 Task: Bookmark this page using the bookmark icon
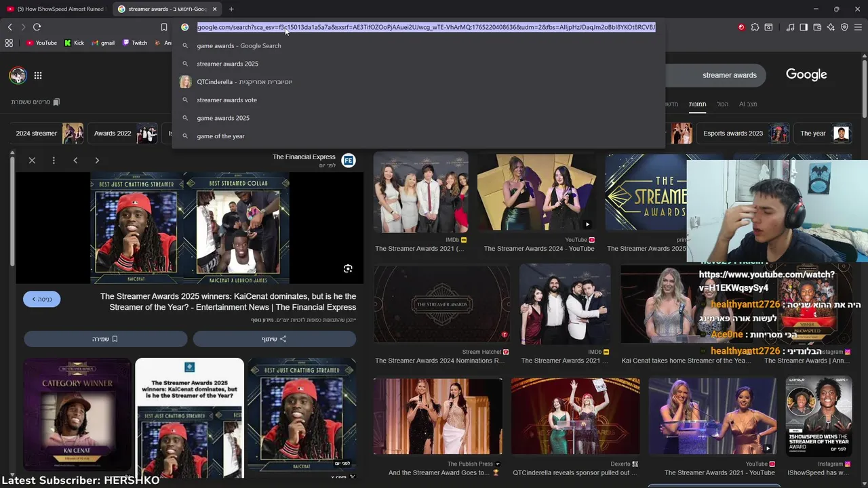pyautogui.click(x=163, y=27)
